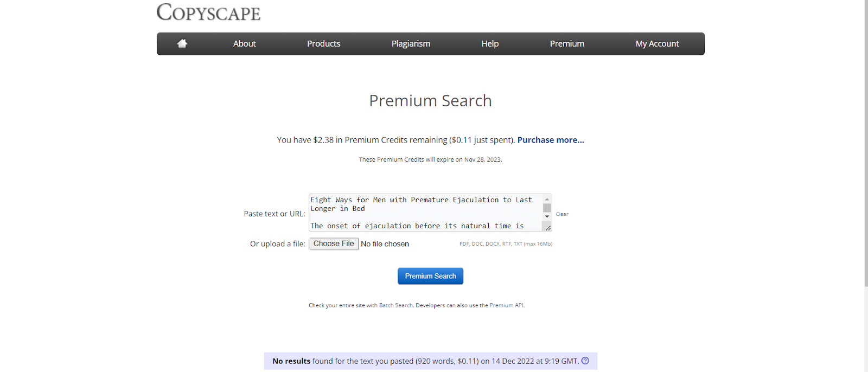This screenshot has width=868, height=372.
Task: Open the My Account menu
Action: 657,44
